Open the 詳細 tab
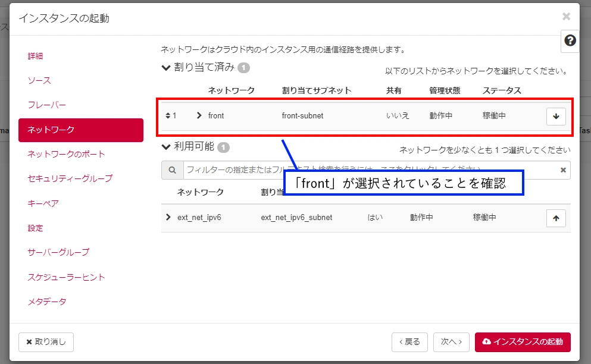This screenshot has width=591, height=364. tap(36, 57)
